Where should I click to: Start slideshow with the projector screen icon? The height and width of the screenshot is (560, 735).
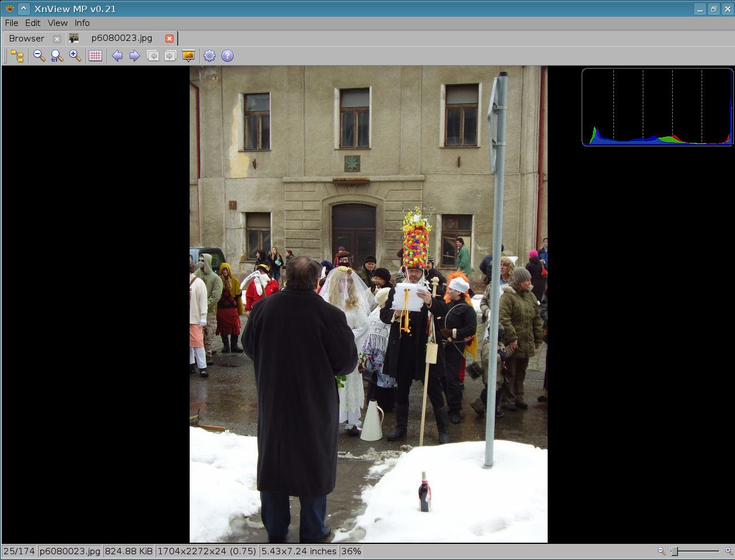[189, 56]
